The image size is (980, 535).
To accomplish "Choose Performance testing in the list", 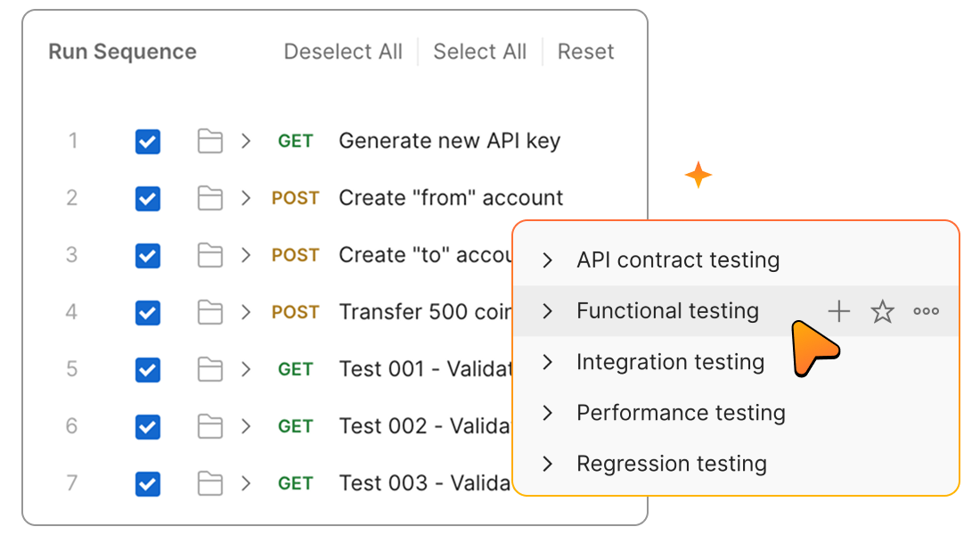I will coord(682,413).
